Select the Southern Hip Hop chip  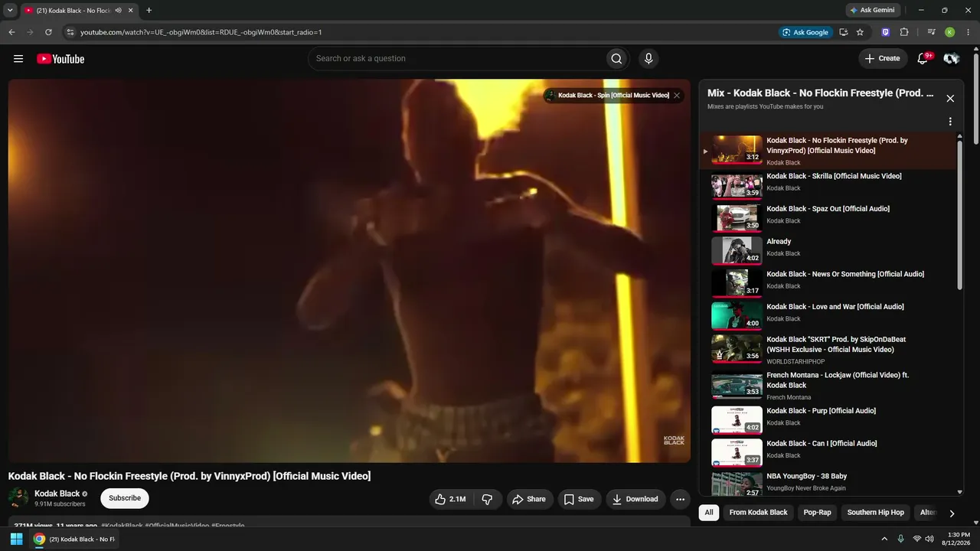click(x=876, y=513)
